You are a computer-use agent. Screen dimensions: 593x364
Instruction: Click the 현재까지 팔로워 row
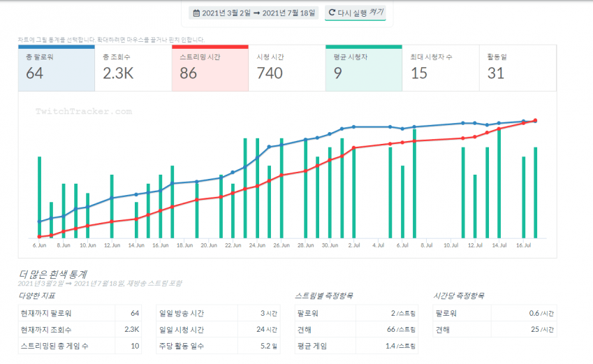click(80, 313)
